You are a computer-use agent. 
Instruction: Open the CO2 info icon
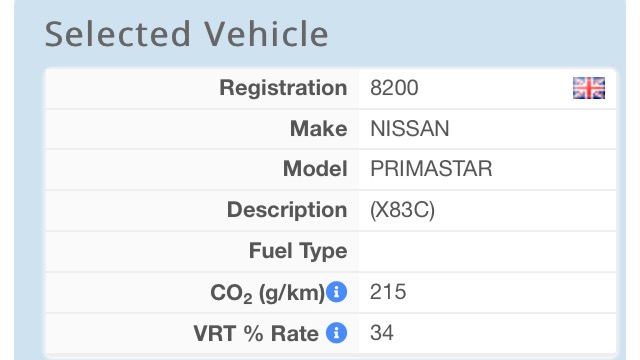tap(336, 292)
